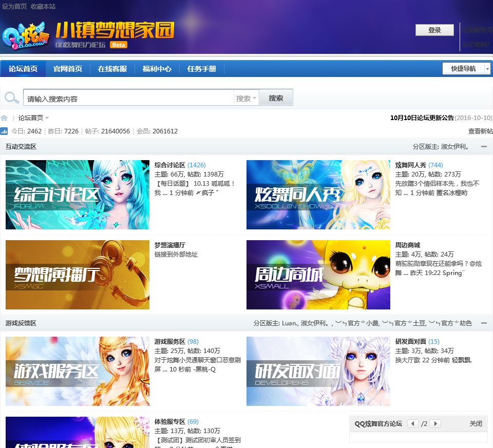Open the 周边商城 banner image

[x=318, y=275]
